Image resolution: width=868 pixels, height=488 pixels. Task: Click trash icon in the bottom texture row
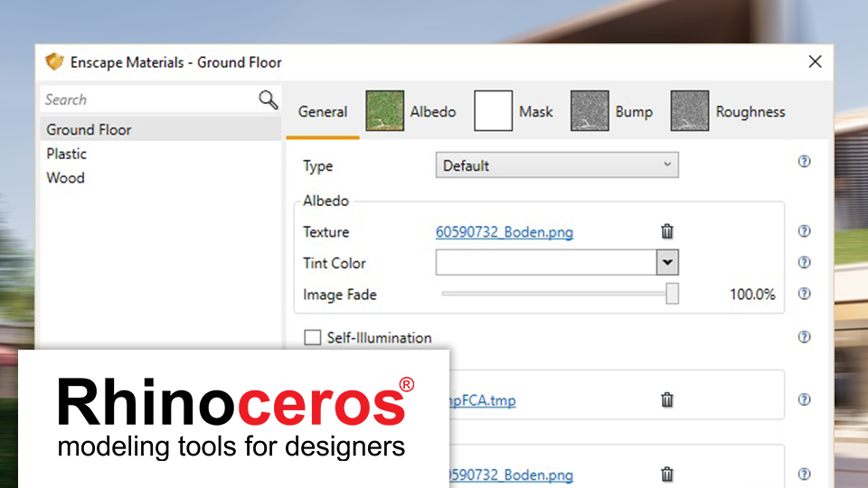pos(667,474)
